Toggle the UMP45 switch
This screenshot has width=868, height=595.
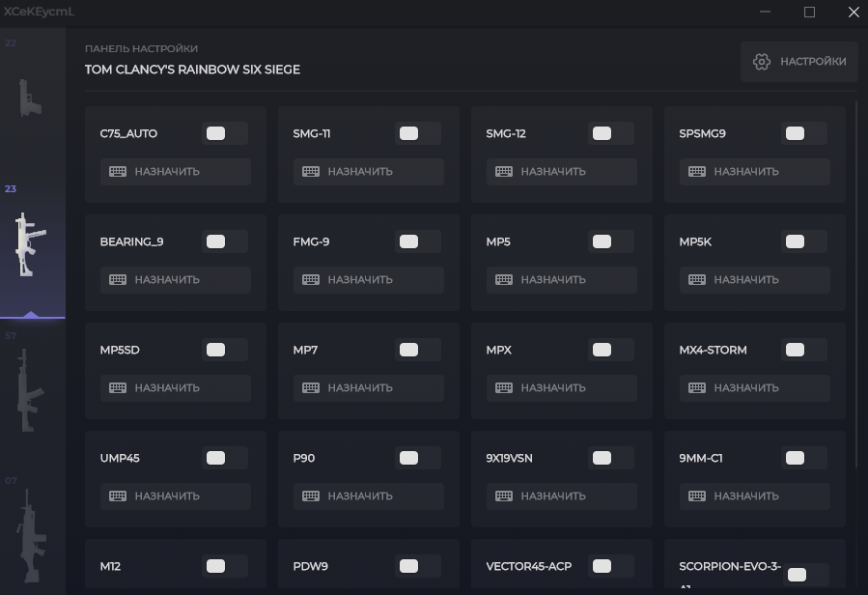coord(225,458)
